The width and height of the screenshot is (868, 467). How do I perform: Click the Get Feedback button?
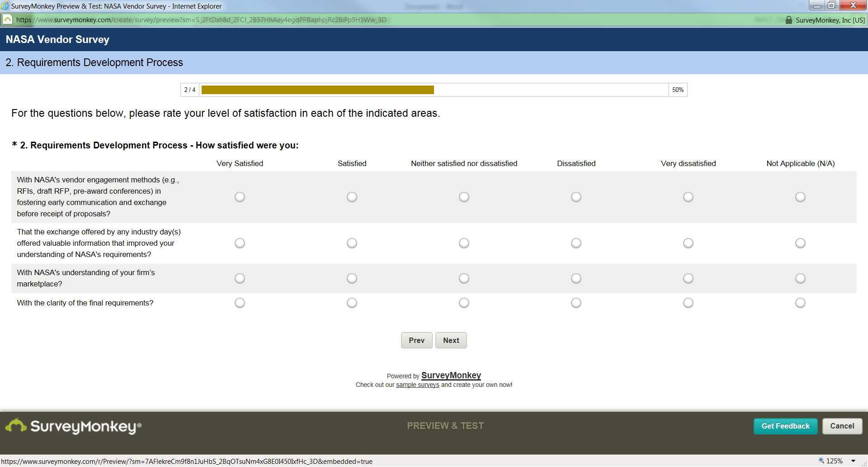tap(785, 426)
